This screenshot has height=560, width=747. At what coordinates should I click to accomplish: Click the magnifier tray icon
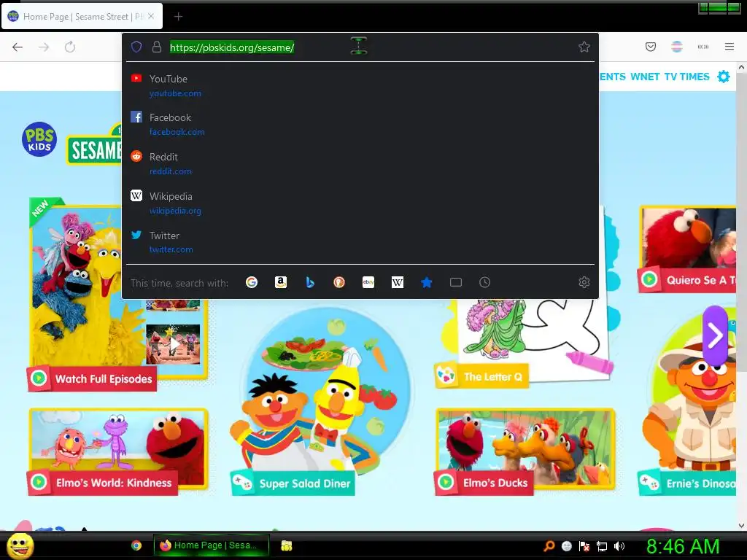pyautogui.click(x=549, y=546)
